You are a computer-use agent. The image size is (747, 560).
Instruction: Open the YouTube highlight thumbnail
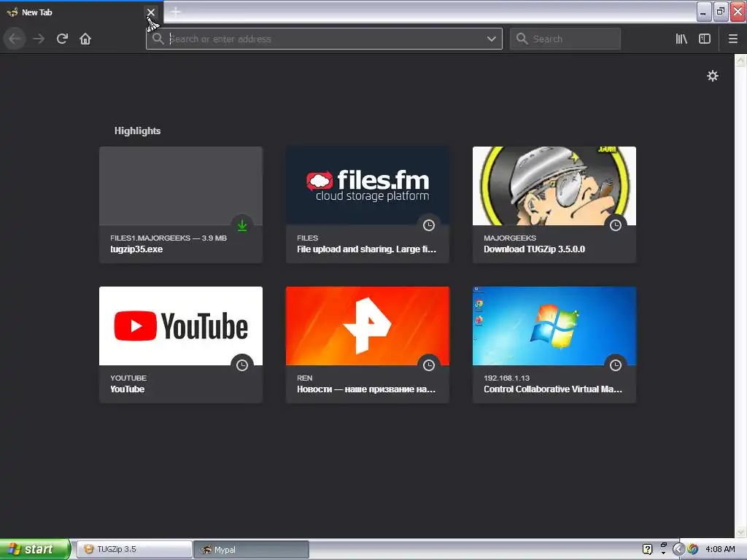181,326
